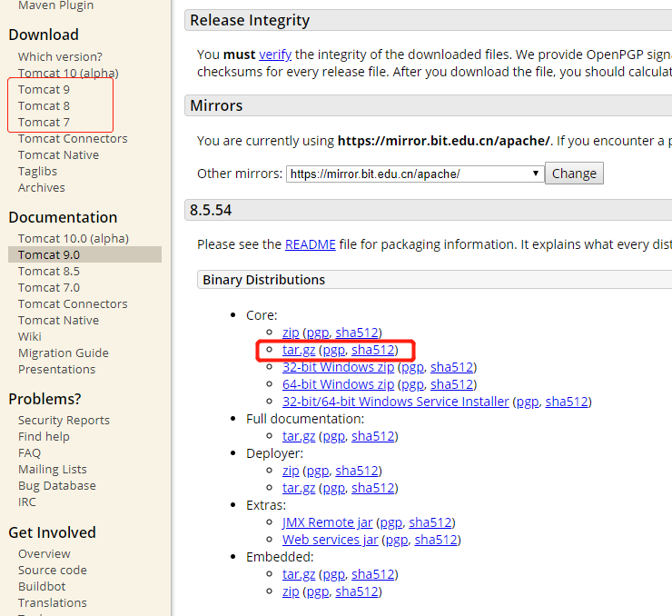Open pgp for Web services jar
The image size is (672, 616).
(x=397, y=540)
